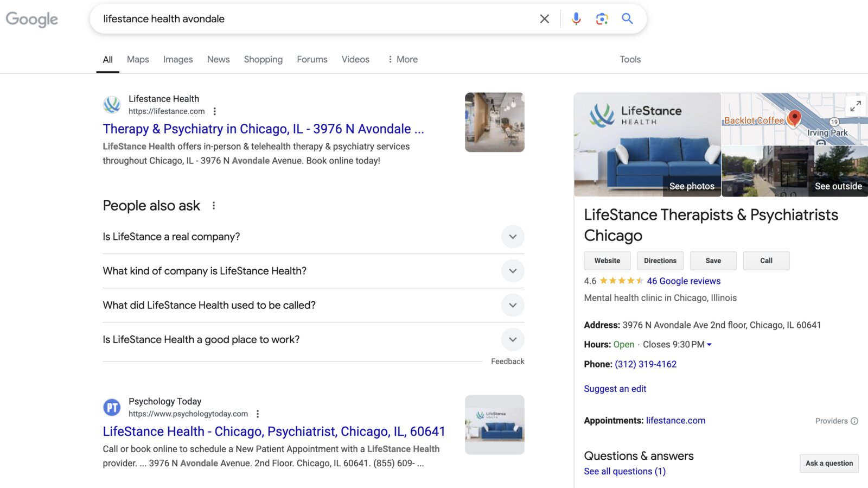Screen dimensions: 868x488
Task: Click the Lifestance Health site favicon
Action: click(x=112, y=104)
